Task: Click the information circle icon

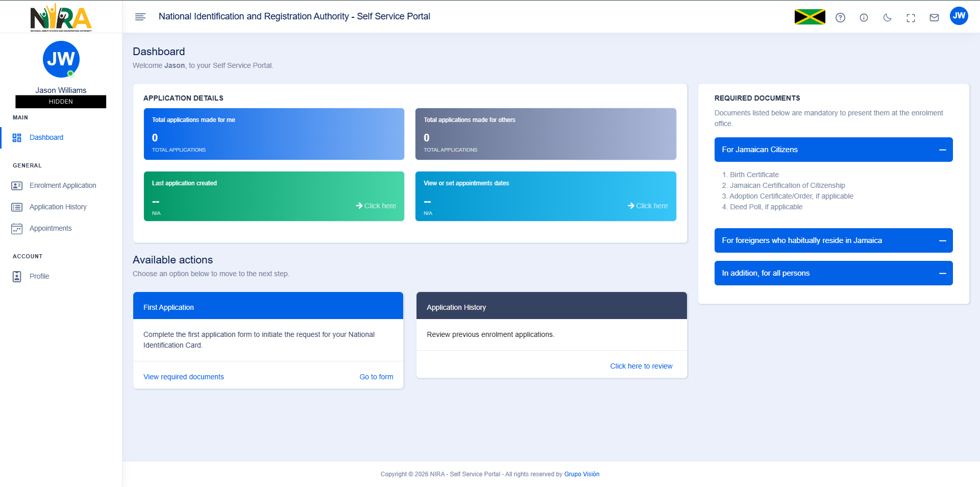Action: (x=864, y=18)
